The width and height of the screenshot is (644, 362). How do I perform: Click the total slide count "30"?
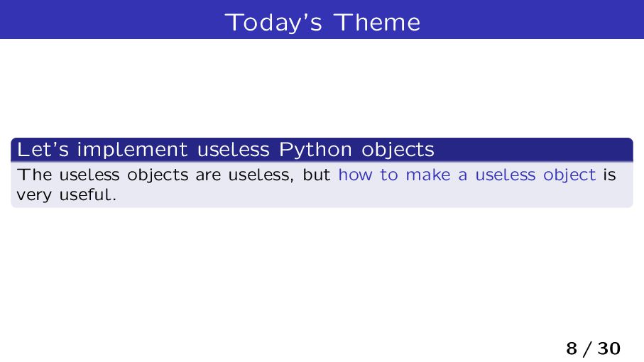point(608,349)
